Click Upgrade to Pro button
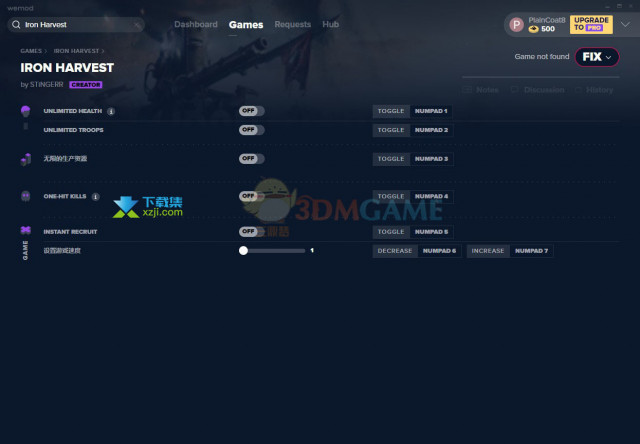The width and height of the screenshot is (640, 444). 591,24
